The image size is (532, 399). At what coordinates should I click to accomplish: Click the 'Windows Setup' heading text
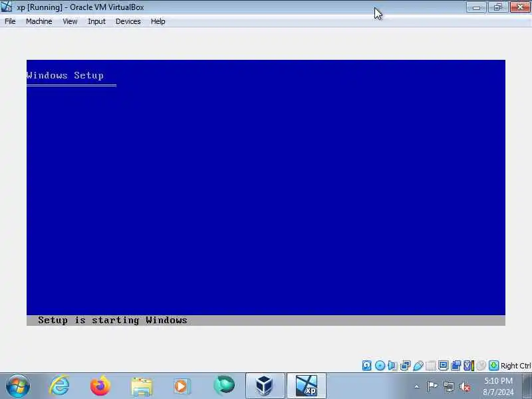tap(65, 75)
